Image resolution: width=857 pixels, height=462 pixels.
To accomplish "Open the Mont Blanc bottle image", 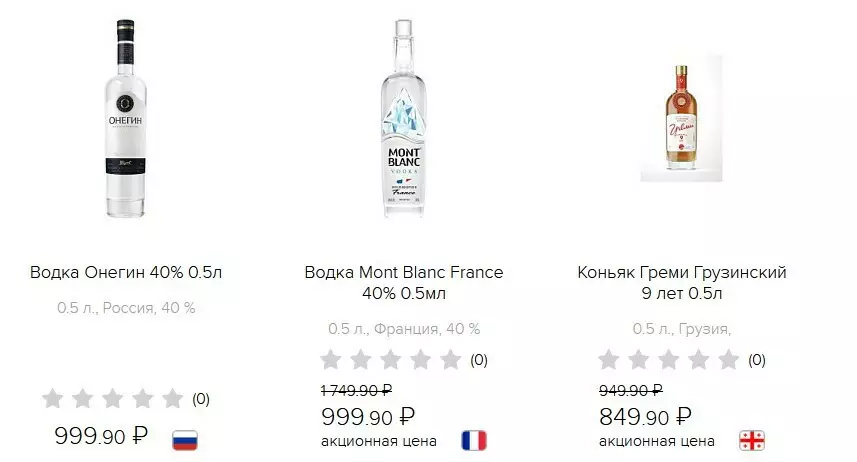I will pyautogui.click(x=404, y=119).
